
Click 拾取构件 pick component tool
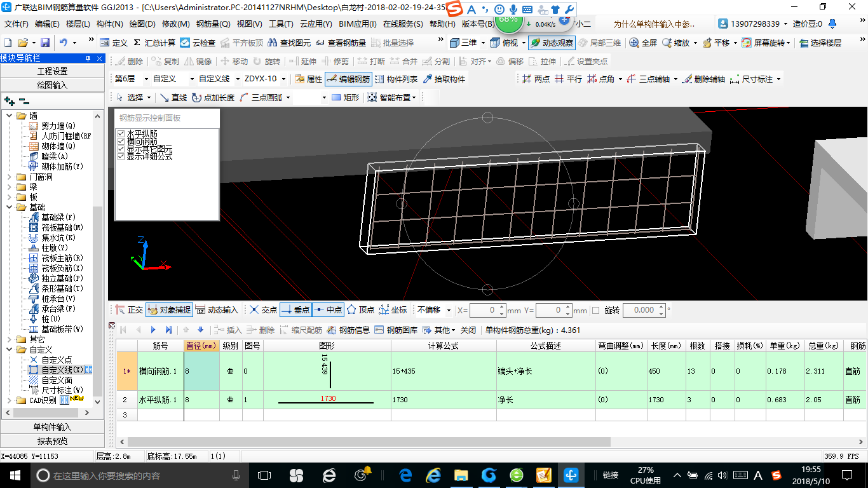(x=444, y=79)
